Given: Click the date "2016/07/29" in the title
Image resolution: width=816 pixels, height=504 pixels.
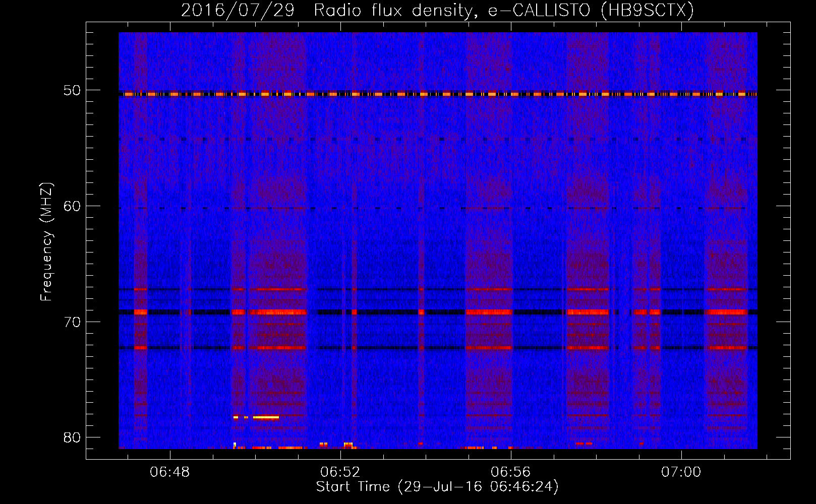Looking at the screenshot, I should (x=238, y=10).
